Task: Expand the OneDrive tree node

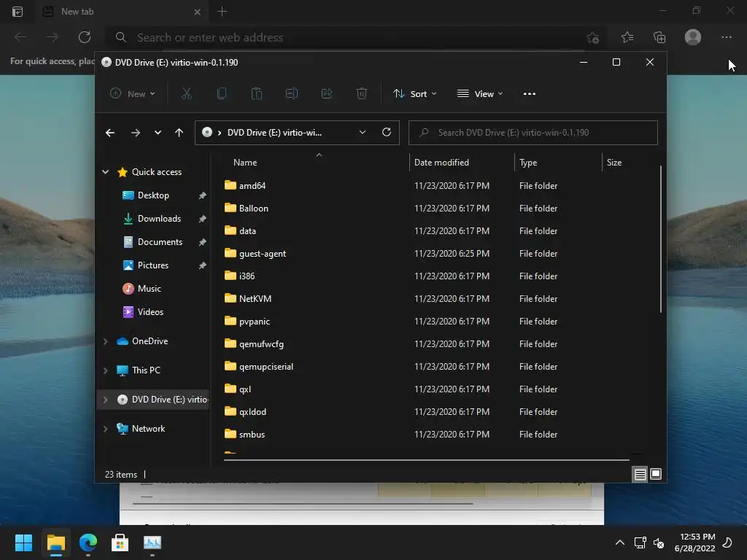Action: [105, 341]
